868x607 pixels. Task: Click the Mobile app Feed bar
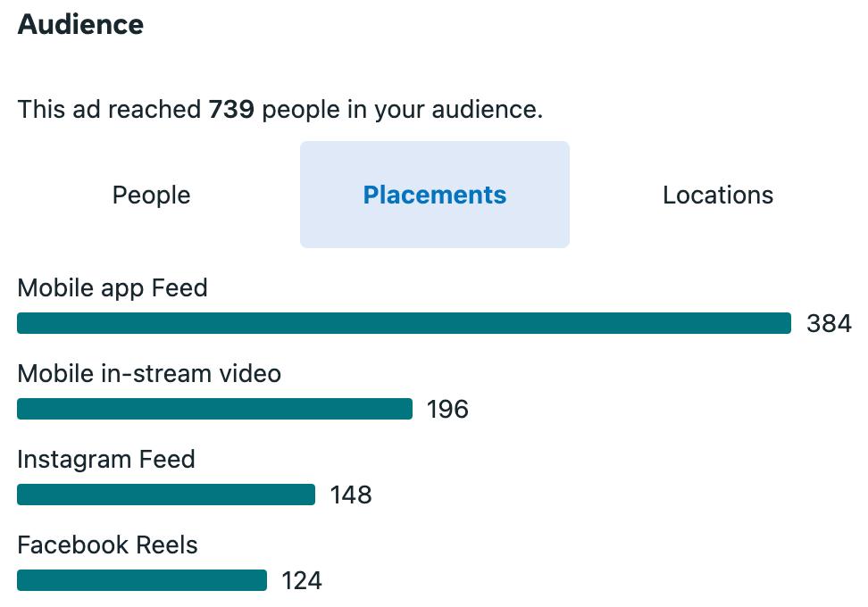404,323
